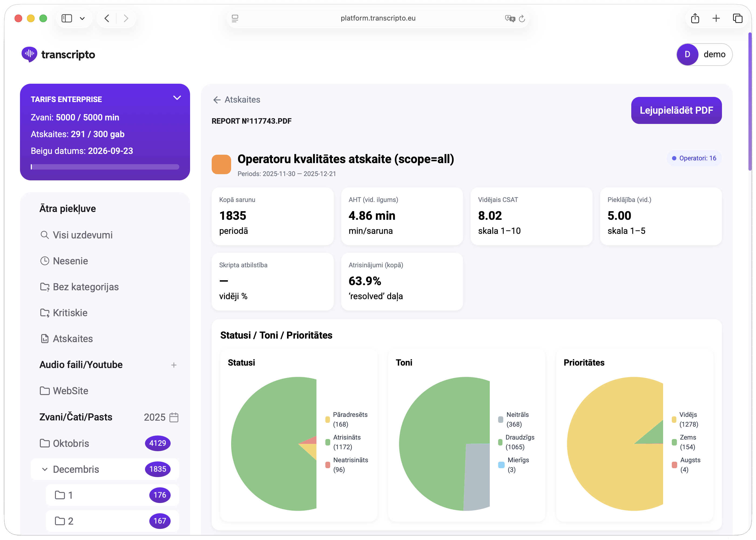
Task: Collapse the Tarifs Enterprise panel chevron
Action: tap(177, 98)
